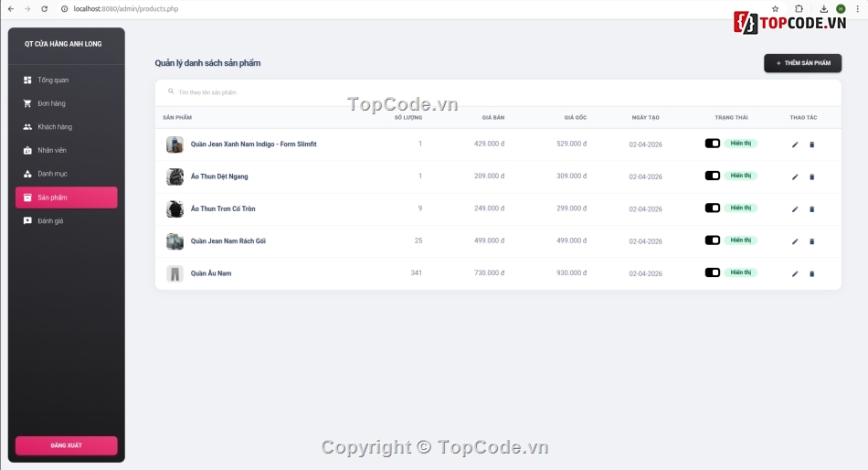The image size is (868, 470).
Task: Click the Đơn hàng cart icon
Action: (27, 103)
